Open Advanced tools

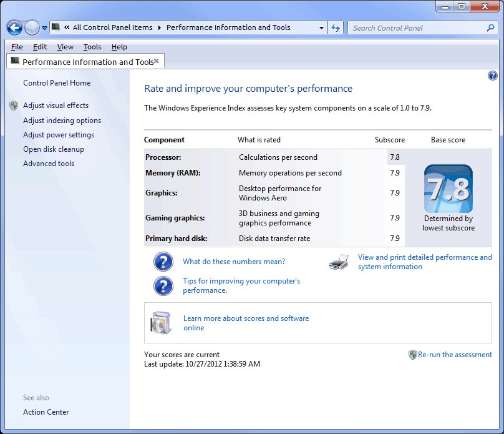49,164
